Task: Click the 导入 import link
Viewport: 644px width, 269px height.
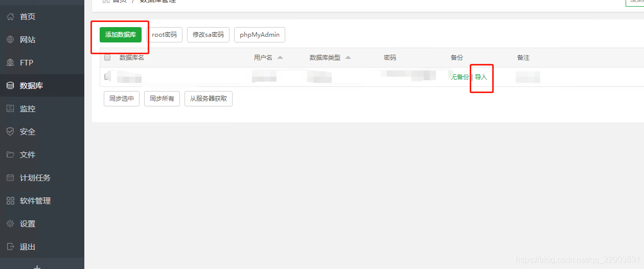Action: (481, 77)
